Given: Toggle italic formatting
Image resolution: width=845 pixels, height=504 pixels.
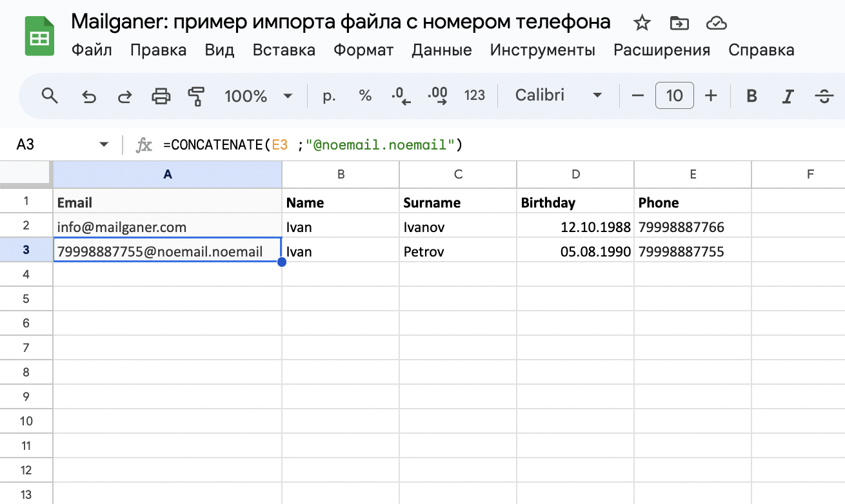Looking at the screenshot, I should click(788, 96).
